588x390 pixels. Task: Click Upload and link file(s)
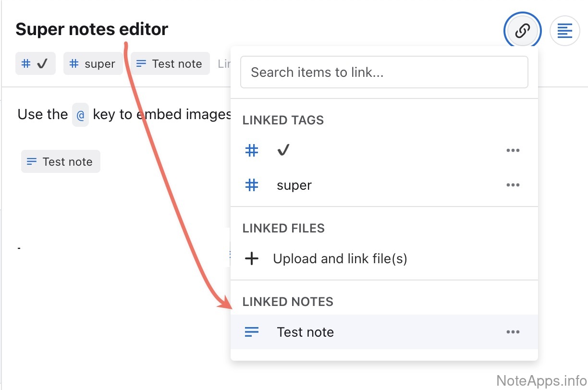[340, 259]
